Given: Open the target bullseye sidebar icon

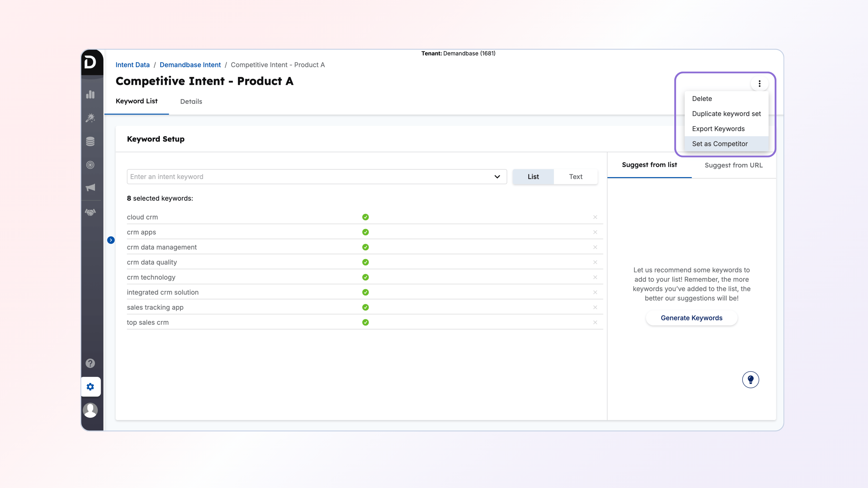Looking at the screenshot, I should 90,165.
